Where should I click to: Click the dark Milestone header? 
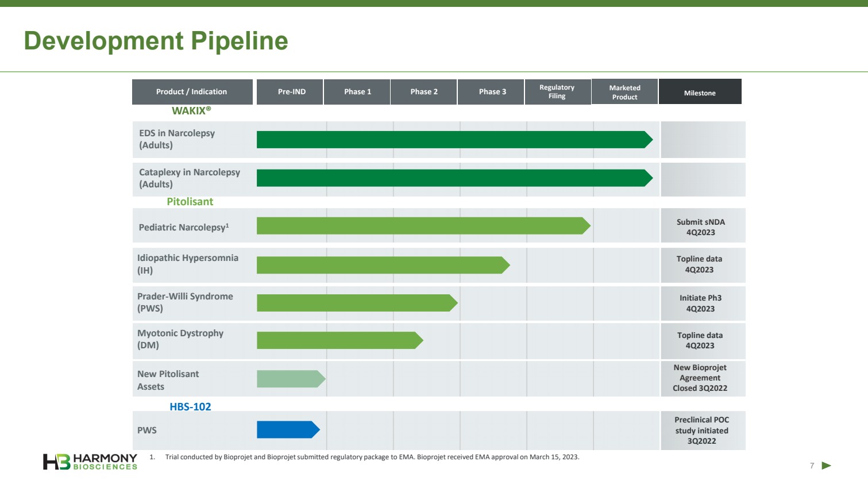click(700, 93)
